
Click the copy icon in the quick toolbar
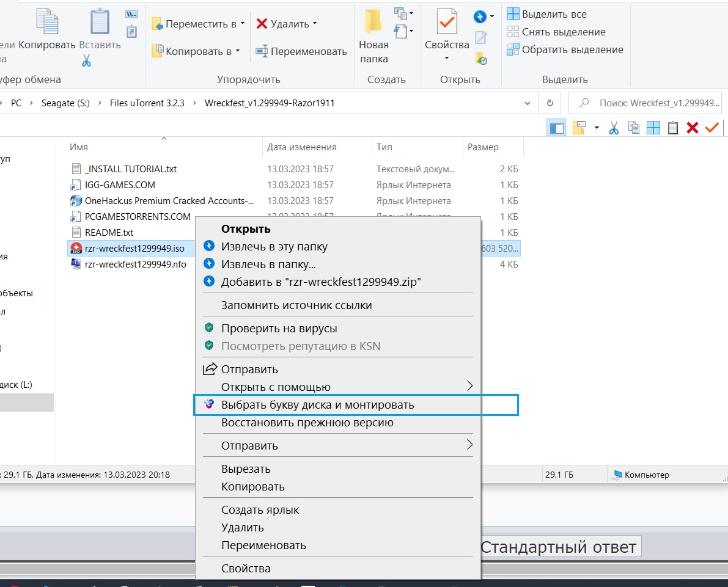click(x=633, y=128)
